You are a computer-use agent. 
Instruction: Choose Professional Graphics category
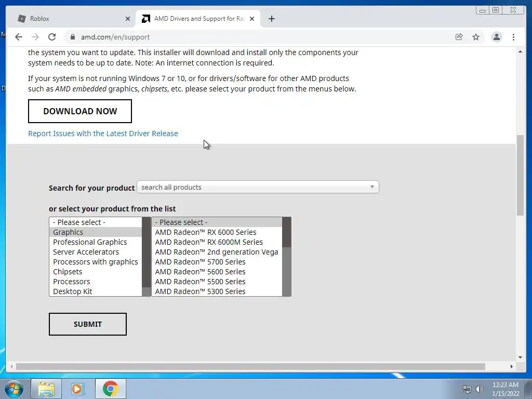point(96,242)
